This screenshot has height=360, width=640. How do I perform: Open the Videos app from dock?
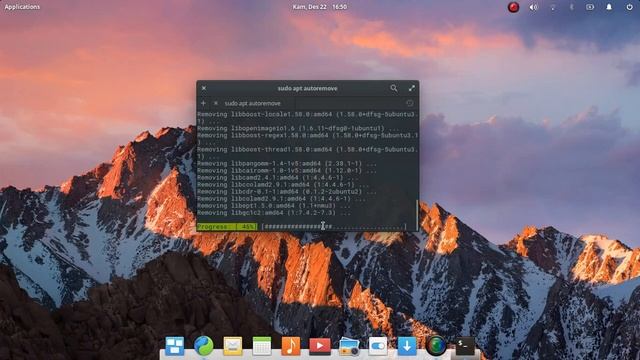320,346
